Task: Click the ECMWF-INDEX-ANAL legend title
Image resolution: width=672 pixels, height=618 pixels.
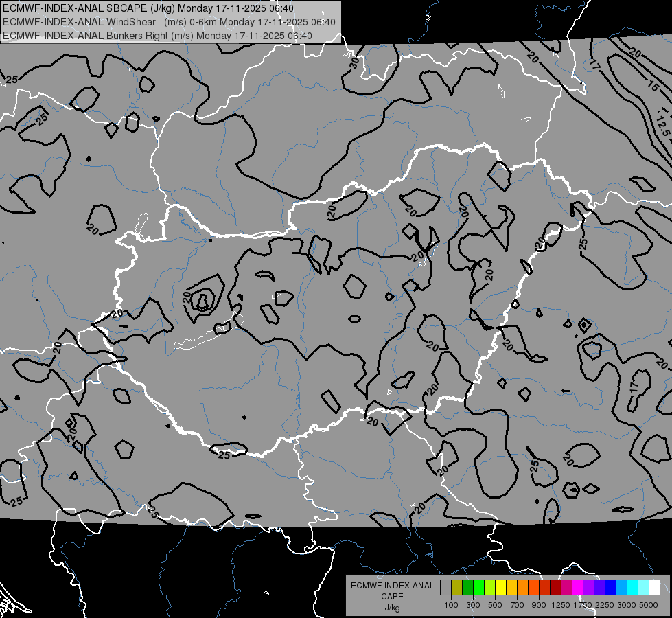Action: 392,586
